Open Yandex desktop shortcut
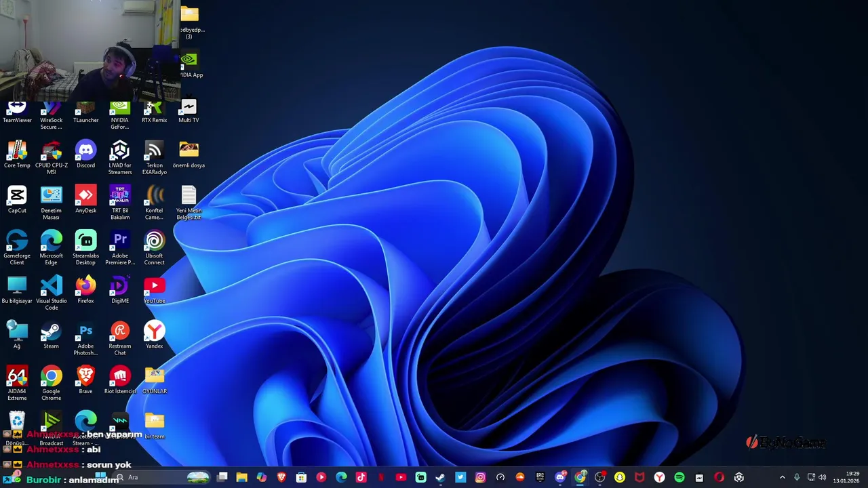The image size is (868, 488). 155,335
